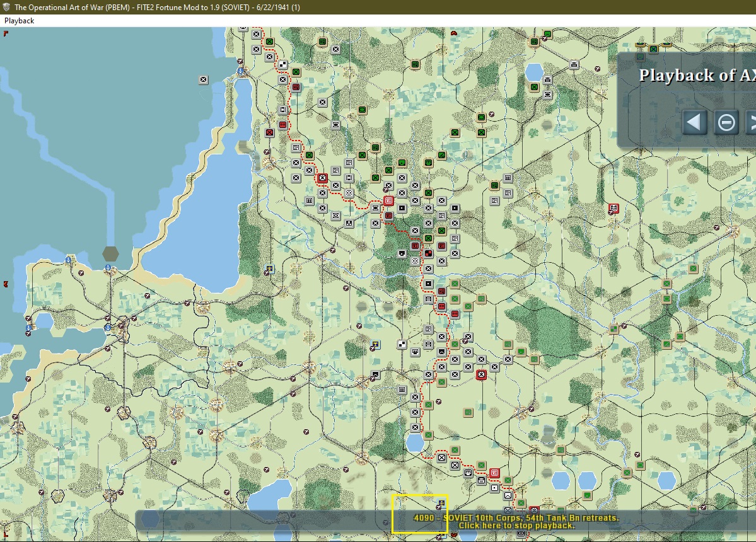Viewport: 756px width, 542px height.
Task: Advance playback with the right arrow button
Action: tap(751, 122)
